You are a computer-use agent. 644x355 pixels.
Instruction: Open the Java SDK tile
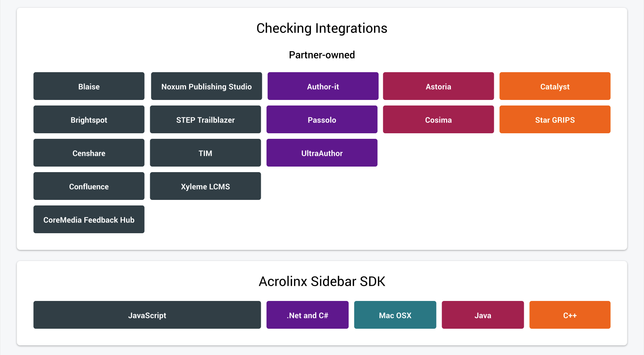point(483,315)
